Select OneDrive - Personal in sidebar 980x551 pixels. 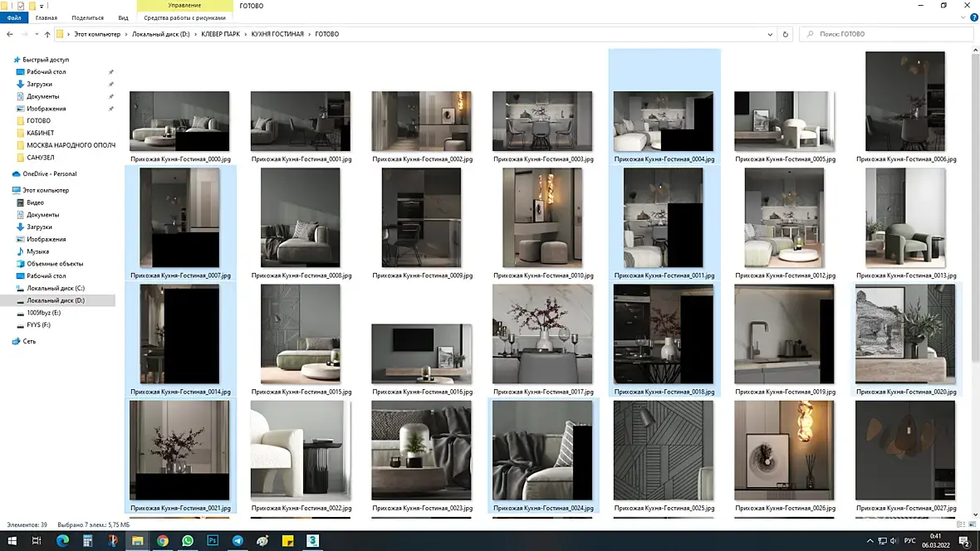coord(49,174)
